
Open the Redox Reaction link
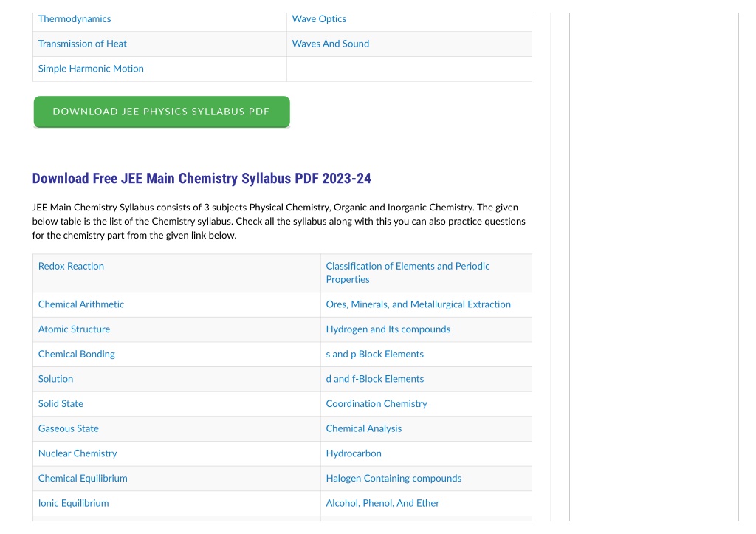(71, 267)
